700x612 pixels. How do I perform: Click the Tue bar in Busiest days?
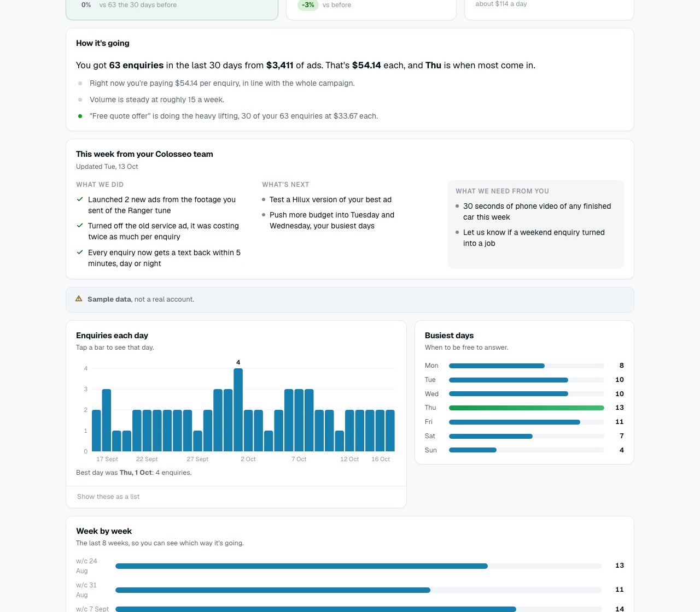(509, 380)
